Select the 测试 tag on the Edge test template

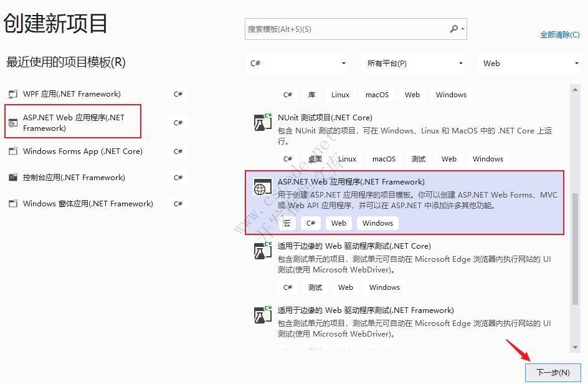pos(315,287)
